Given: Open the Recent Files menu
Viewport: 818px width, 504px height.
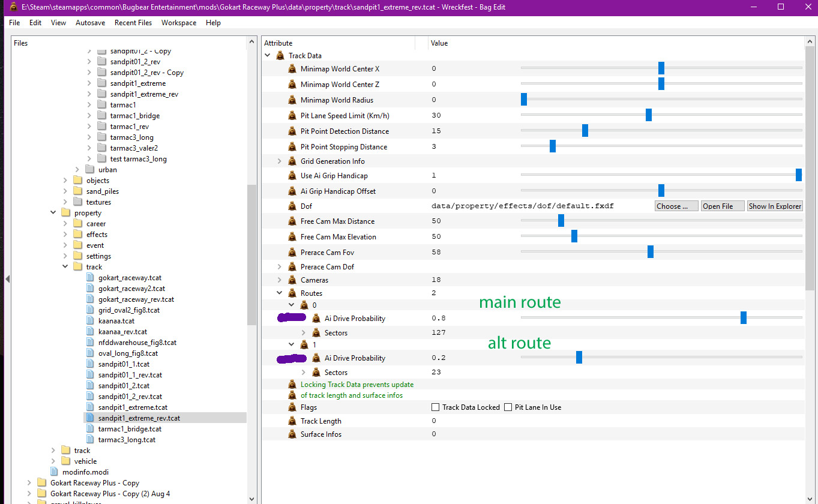Looking at the screenshot, I should click(133, 23).
